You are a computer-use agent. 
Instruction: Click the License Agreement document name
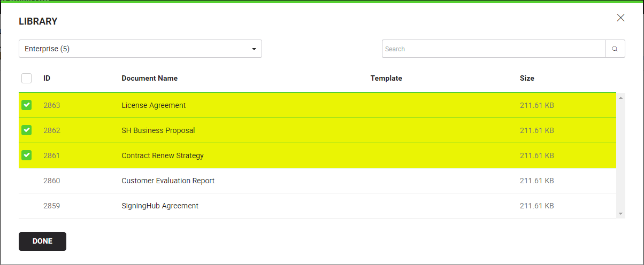154,105
